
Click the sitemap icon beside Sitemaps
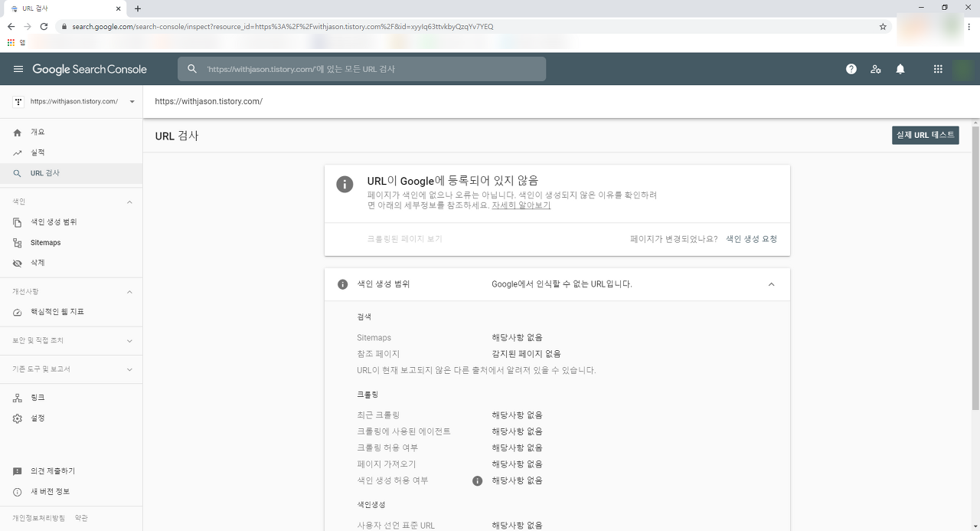pos(18,243)
